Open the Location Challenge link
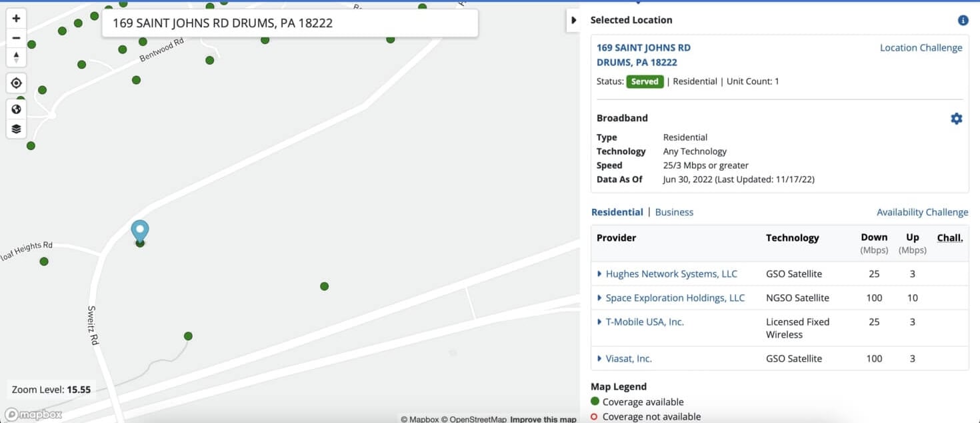The width and height of the screenshot is (980, 423). [921, 47]
